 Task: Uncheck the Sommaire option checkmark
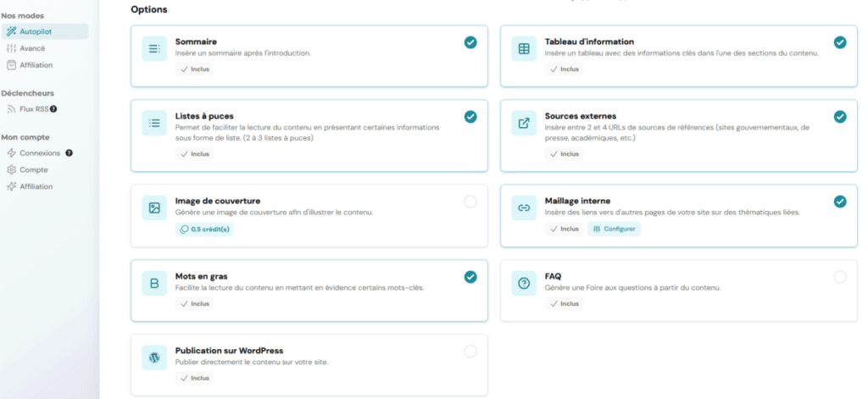click(470, 42)
